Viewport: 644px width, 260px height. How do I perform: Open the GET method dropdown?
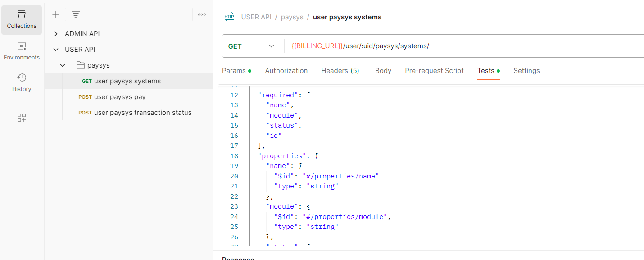(x=251, y=46)
